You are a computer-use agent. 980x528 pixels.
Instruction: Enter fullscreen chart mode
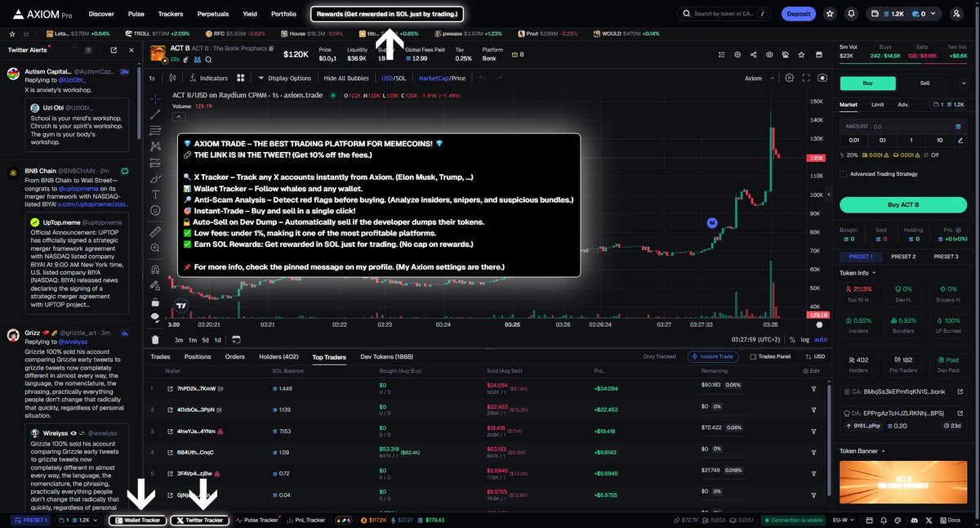pos(807,78)
